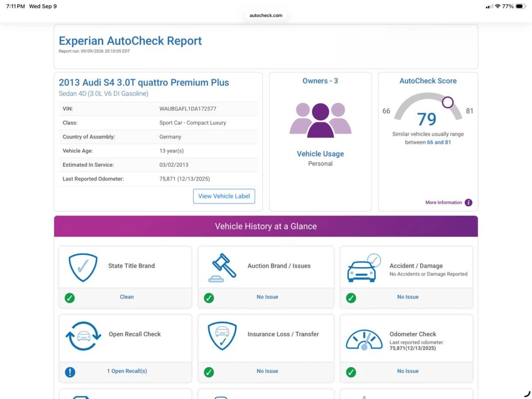Click the score number 79

pyautogui.click(x=426, y=119)
